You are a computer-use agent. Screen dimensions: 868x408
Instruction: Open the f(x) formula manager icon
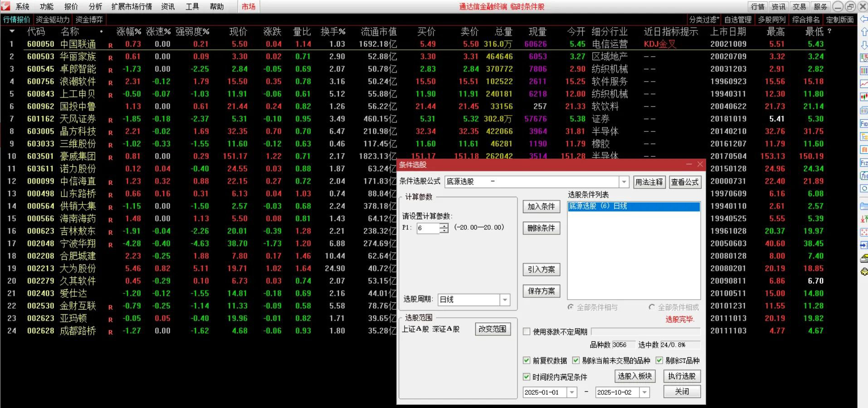[x=863, y=176]
